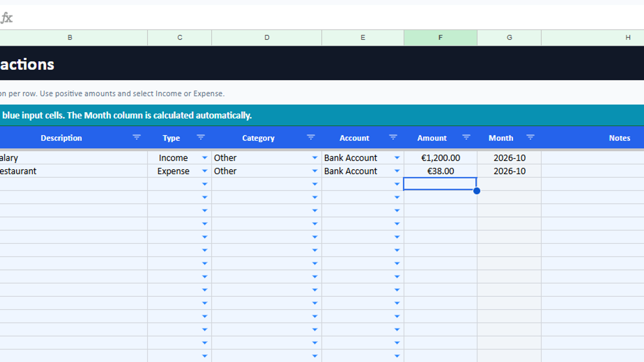
Task: Click the Notes column header
Action: pyautogui.click(x=619, y=138)
